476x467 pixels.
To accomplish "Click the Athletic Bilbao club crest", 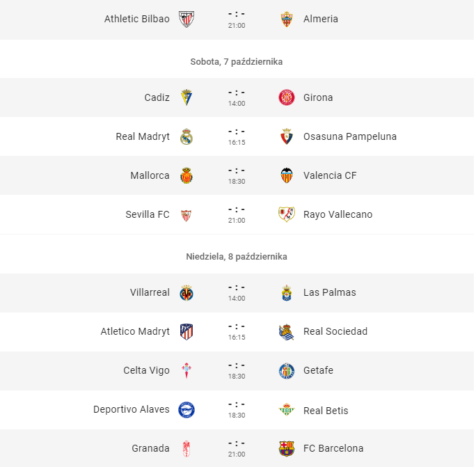I will click(187, 19).
